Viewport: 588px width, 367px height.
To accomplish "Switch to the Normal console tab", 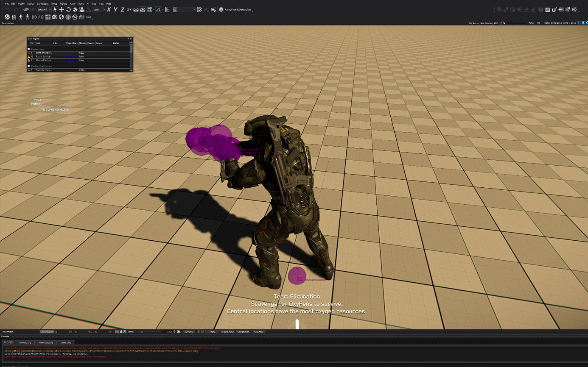I will coord(25,342).
